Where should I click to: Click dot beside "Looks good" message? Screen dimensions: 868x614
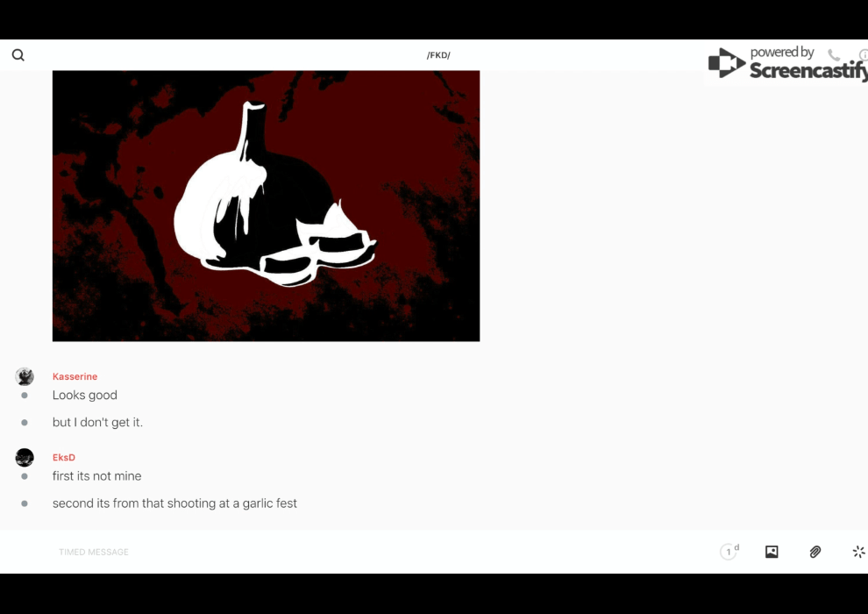(25, 396)
